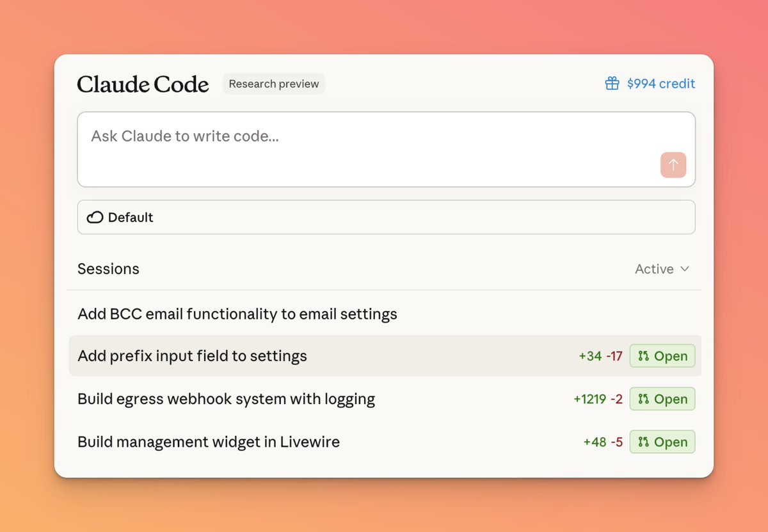Click the Claude Code logo title
Screen dimensions: 768x532
pos(143,85)
